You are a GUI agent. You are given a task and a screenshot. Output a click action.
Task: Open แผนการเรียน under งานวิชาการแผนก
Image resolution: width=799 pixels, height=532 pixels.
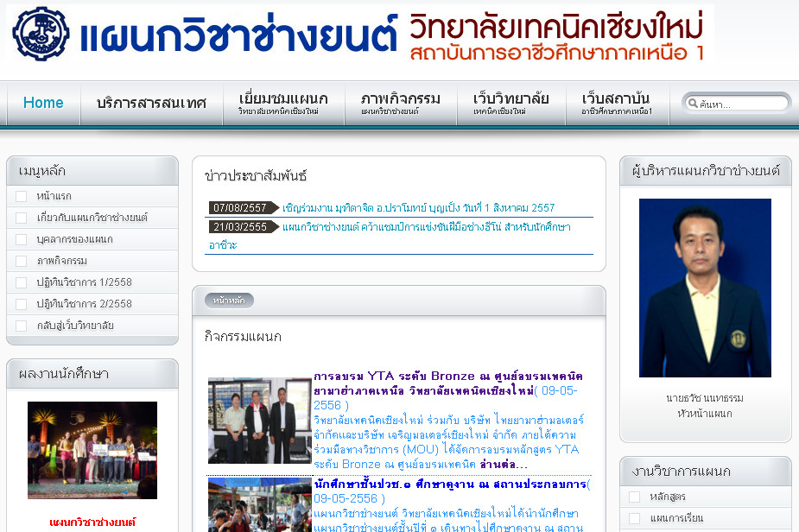(x=676, y=518)
